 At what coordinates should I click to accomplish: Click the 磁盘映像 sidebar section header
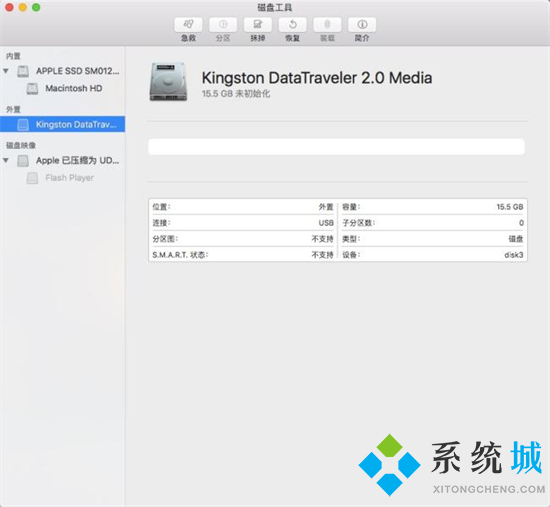point(21,145)
